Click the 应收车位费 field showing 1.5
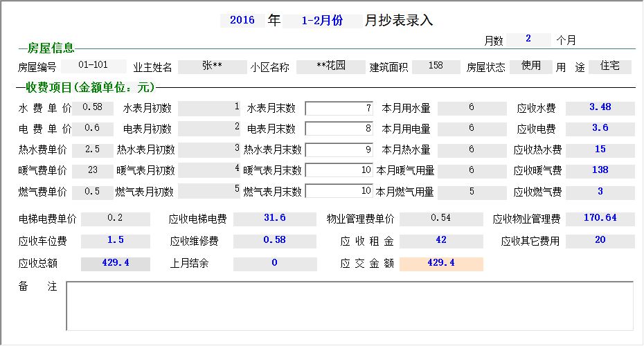The width and height of the screenshot is (644, 346). (x=116, y=240)
